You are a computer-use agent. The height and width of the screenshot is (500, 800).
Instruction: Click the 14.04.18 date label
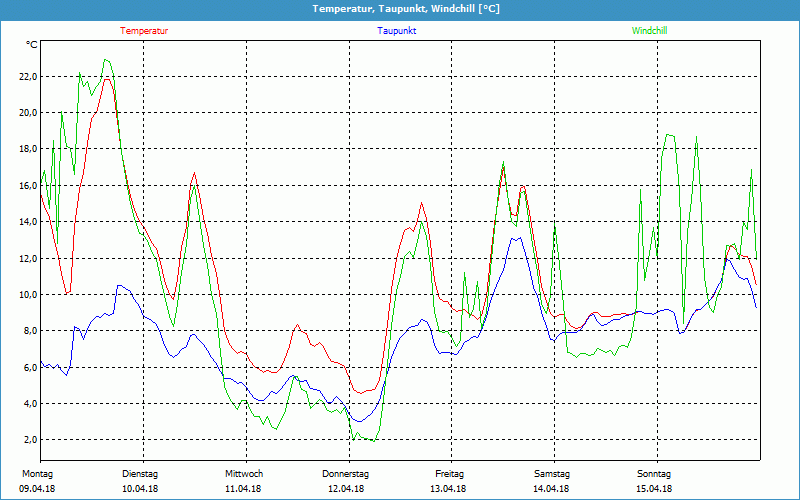tap(552, 489)
